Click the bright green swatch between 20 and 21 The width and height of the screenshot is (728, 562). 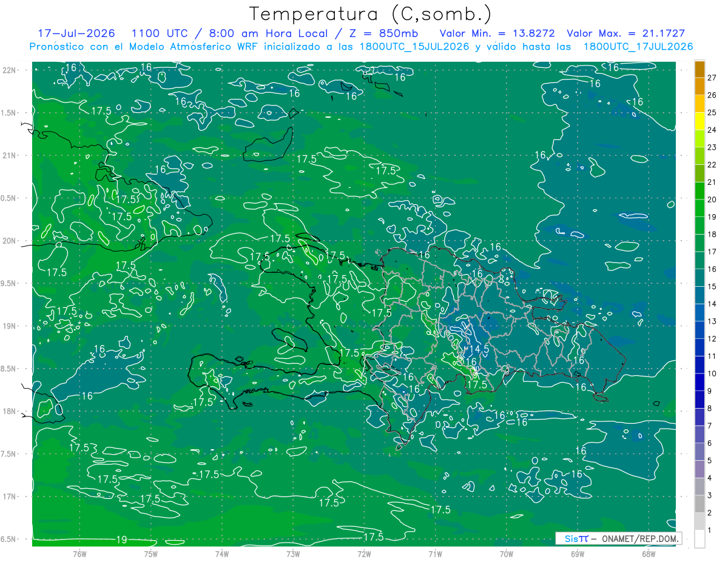click(699, 191)
